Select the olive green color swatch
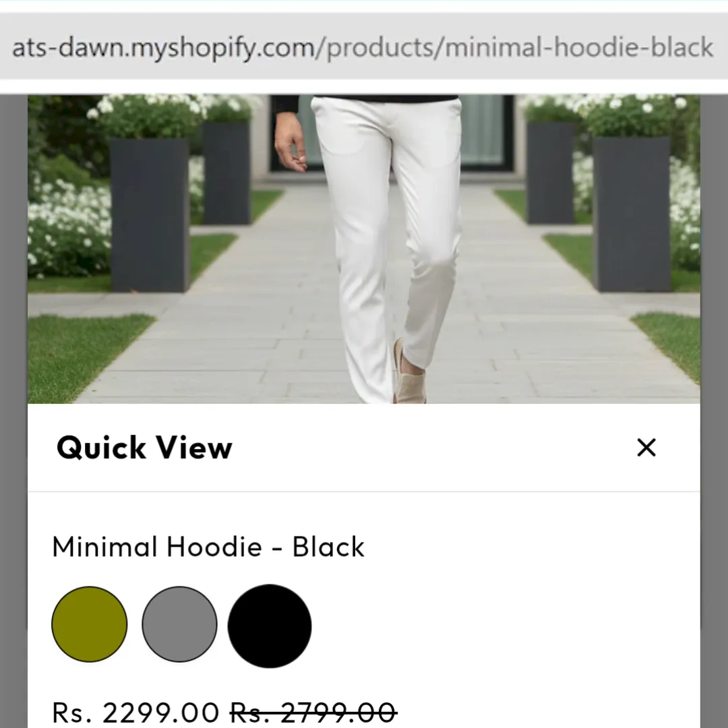Image resolution: width=728 pixels, height=728 pixels. (x=89, y=624)
